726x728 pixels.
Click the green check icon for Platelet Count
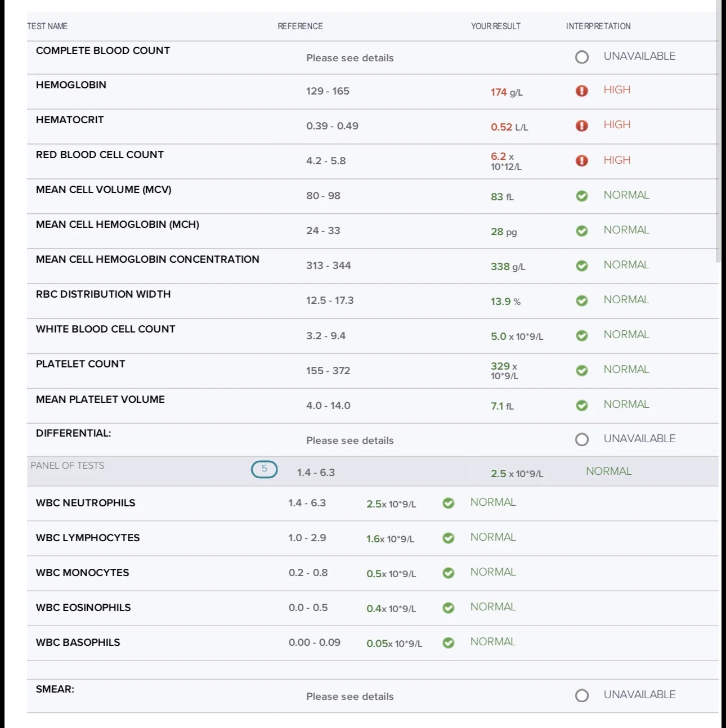pyautogui.click(x=582, y=370)
